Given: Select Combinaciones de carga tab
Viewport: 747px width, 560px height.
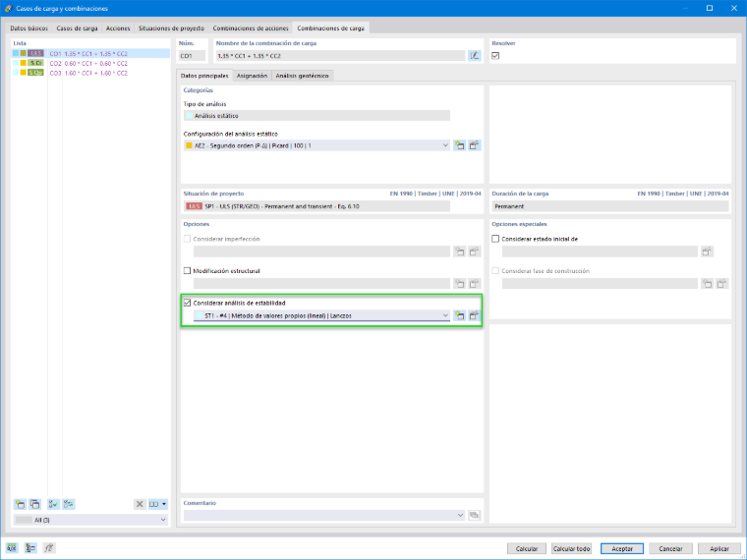Looking at the screenshot, I should [x=330, y=28].
